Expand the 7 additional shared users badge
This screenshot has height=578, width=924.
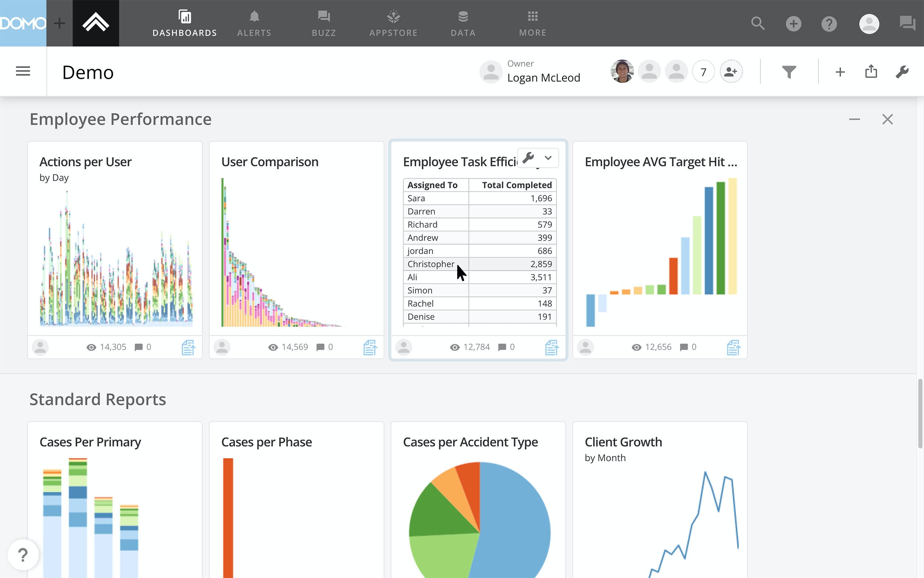coord(703,72)
